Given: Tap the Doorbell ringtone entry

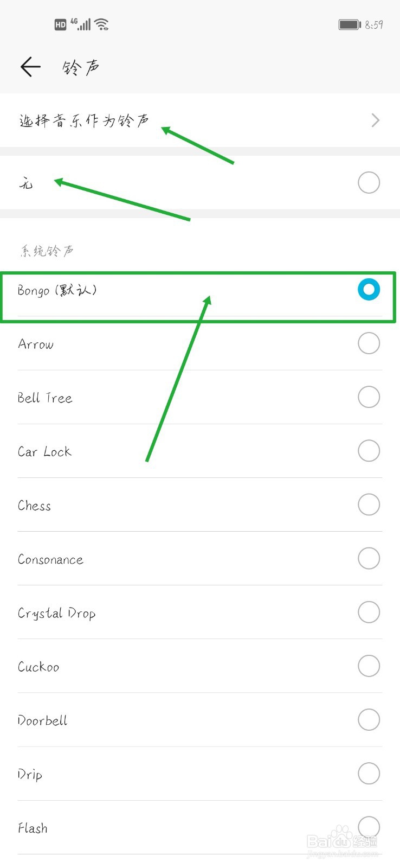Looking at the screenshot, I should tap(200, 720).
